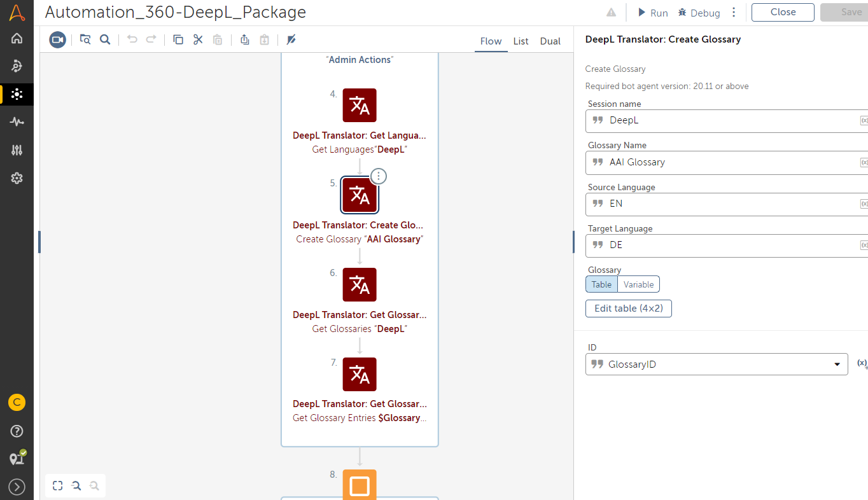Insert variable in Target Language field

click(864, 245)
